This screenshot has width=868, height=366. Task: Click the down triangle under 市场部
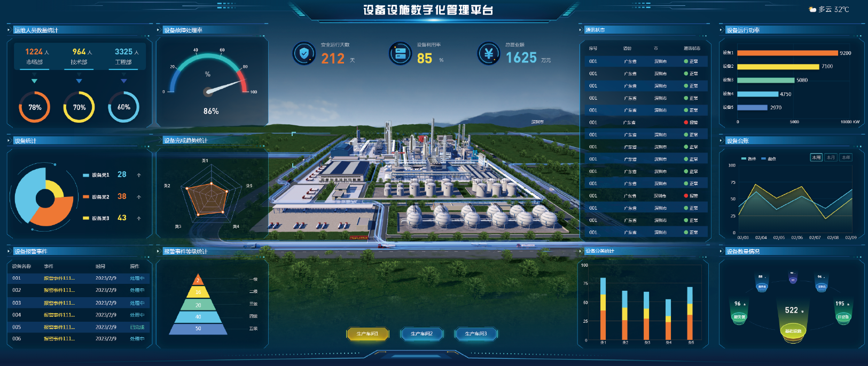[x=34, y=81]
